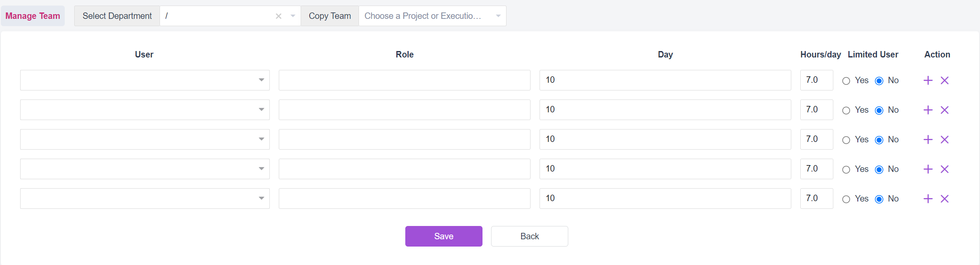The height and width of the screenshot is (265, 980).
Task: Click the plus icon in the last row
Action: coord(928,199)
